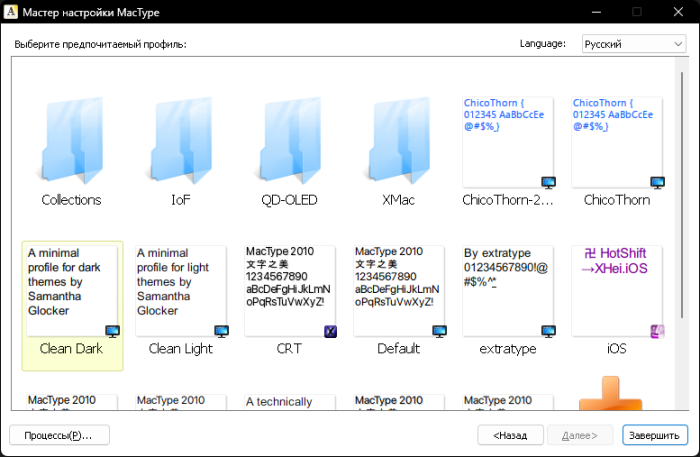Choose the Clean Light profile

pos(180,292)
